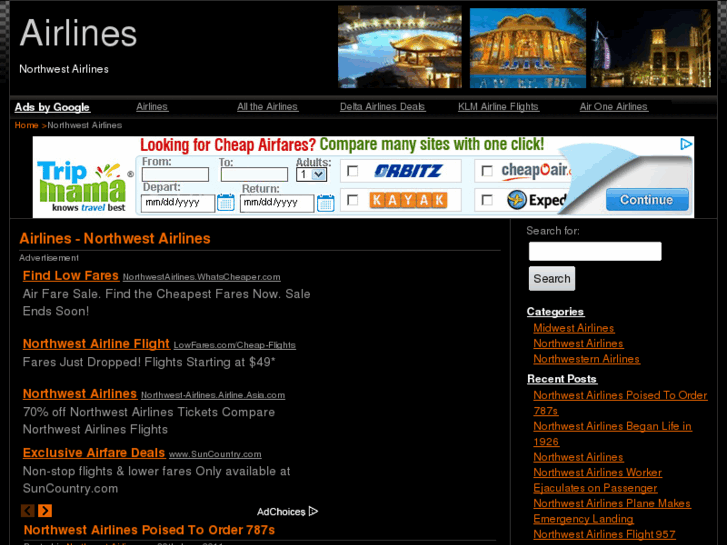The height and width of the screenshot is (545, 727).
Task: Click the Home breadcrumb link
Action: [26, 125]
